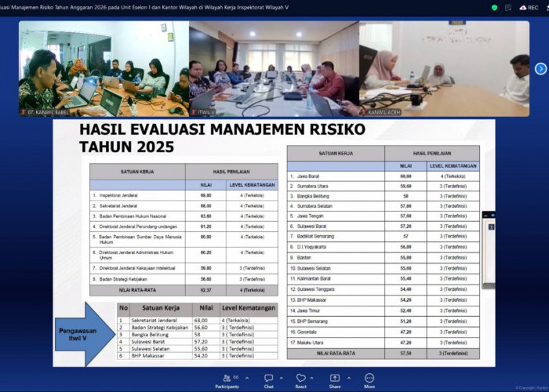The height and width of the screenshot is (392, 549).
Task: Select the ITWIL V video tile
Action: pos(274,69)
